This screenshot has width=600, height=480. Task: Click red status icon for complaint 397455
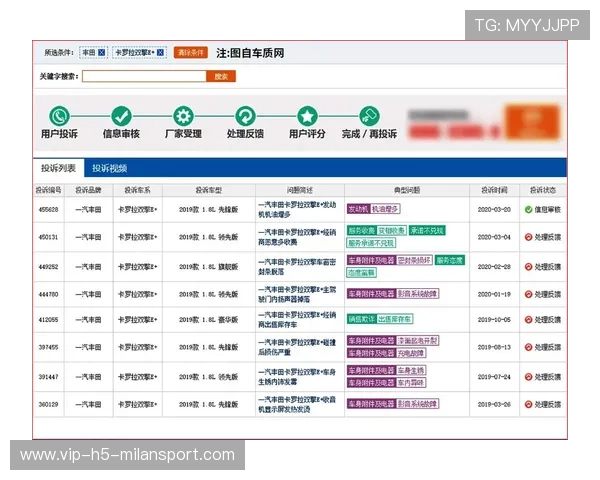tap(528, 347)
